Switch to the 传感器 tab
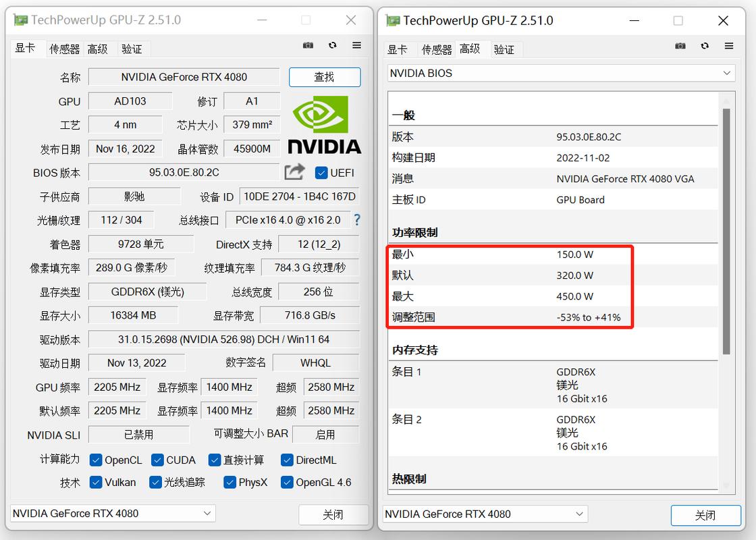756x540 pixels. pos(64,49)
